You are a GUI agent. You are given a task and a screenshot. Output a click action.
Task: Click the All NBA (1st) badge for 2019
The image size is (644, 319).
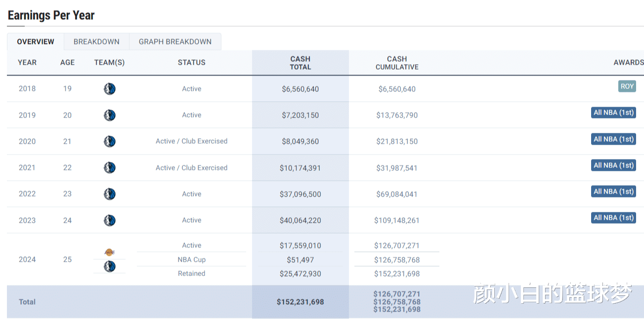point(613,113)
